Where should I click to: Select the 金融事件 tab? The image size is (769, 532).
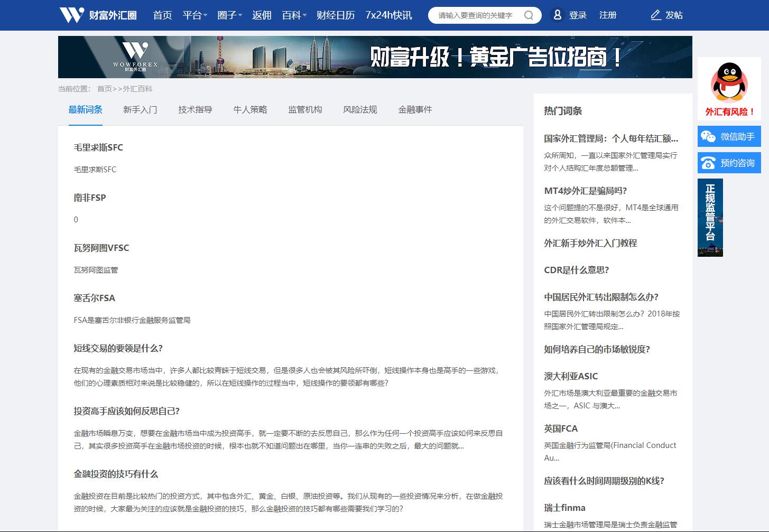point(415,110)
